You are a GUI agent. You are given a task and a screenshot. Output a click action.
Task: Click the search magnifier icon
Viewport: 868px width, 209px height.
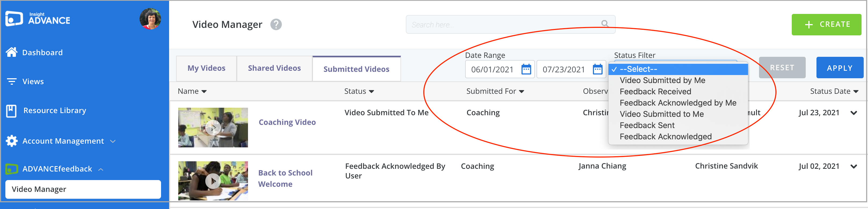click(x=605, y=24)
